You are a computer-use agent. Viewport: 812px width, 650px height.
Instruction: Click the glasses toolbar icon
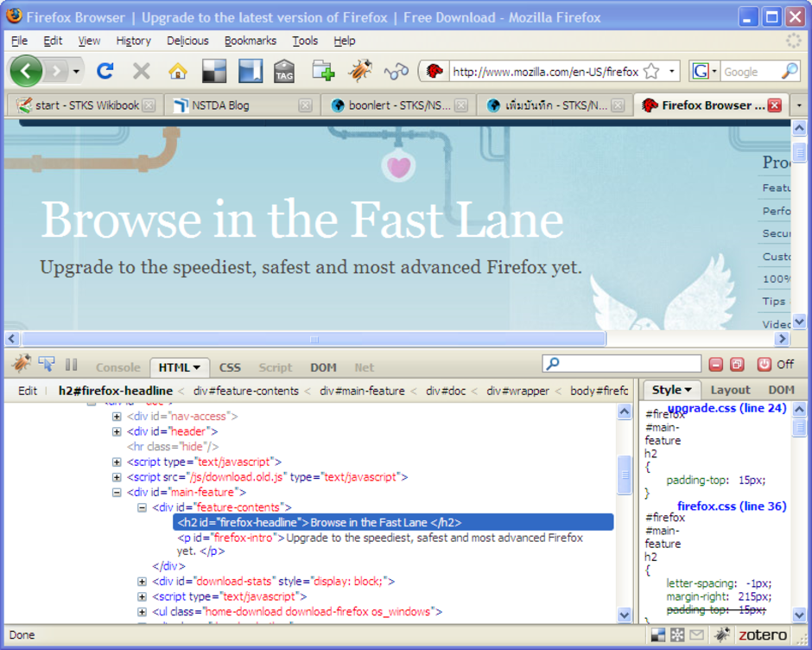396,72
